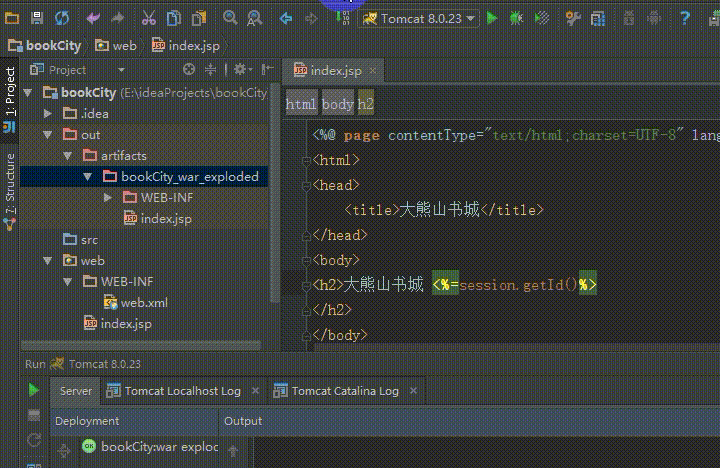Select the web breadcrumb in the navigation bar

(116, 45)
